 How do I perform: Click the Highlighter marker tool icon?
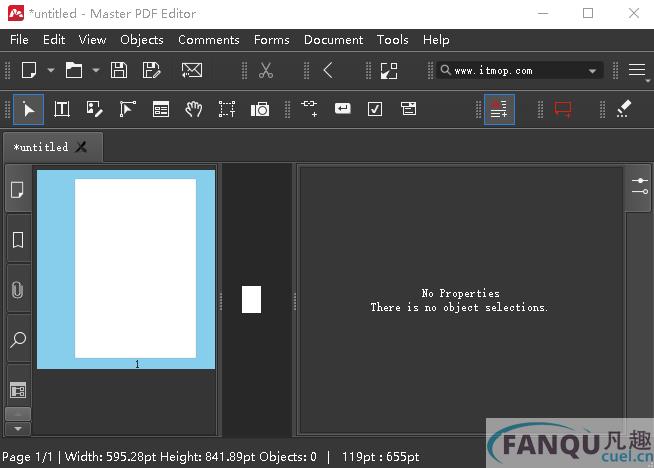pos(624,109)
